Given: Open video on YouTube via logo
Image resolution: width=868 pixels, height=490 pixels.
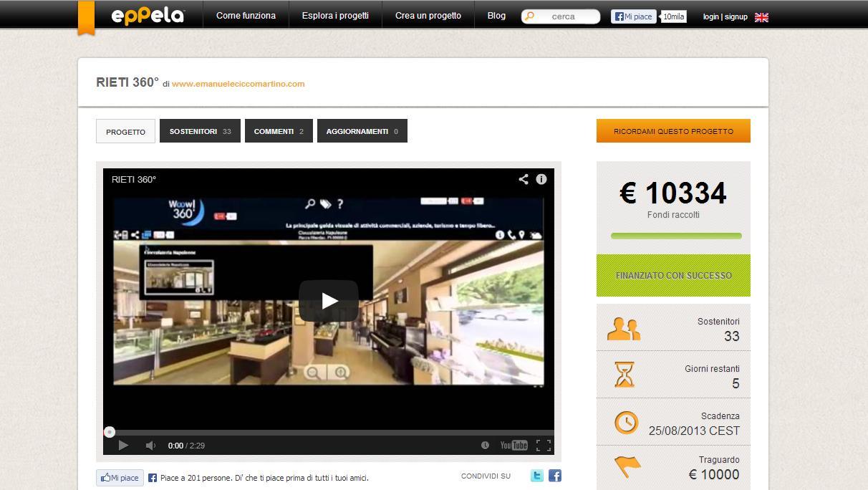Looking at the screenshot, I should [x=513, y=446].
